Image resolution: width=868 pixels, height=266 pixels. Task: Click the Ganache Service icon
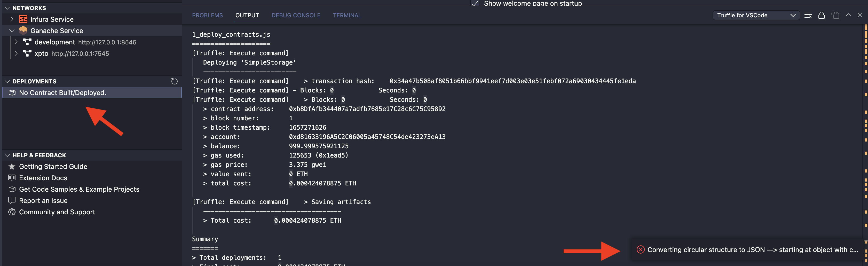pyautogui.click(x=23, y=30)
